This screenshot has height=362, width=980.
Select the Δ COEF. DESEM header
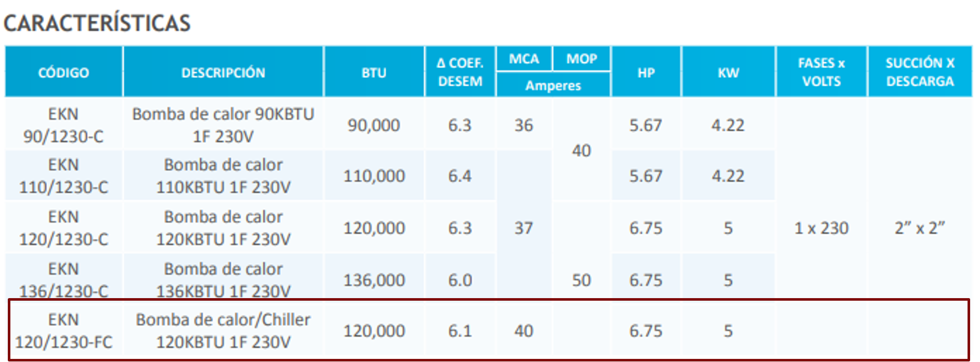460,72
